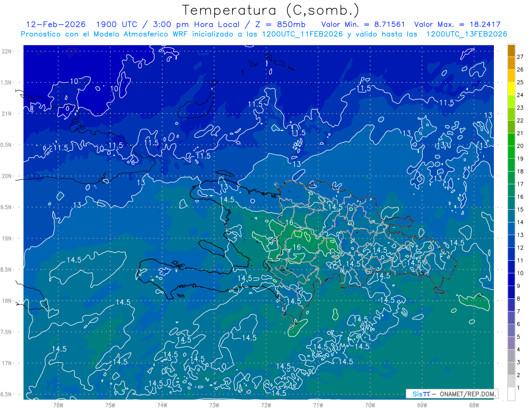Click the dark orange swatch atop the color scale

(511, 51)
